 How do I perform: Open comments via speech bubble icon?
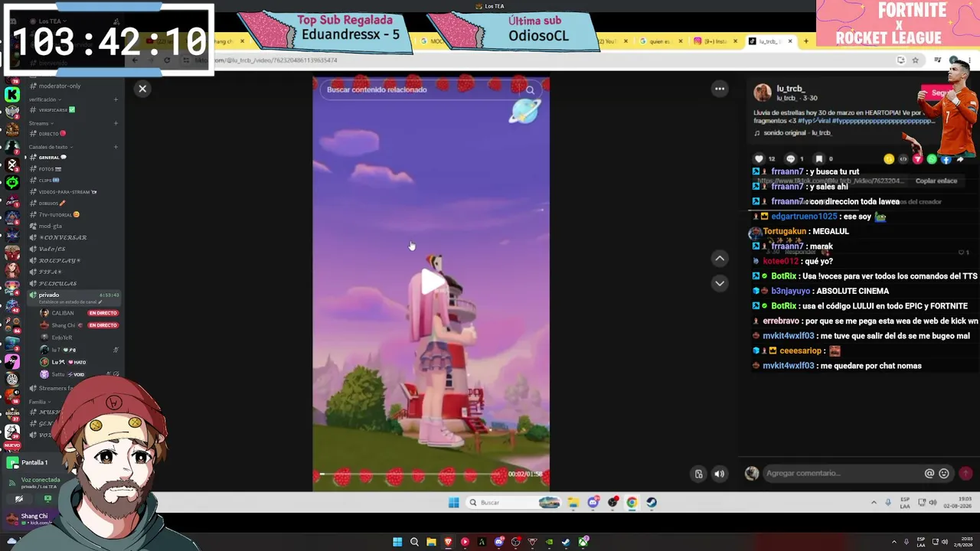pyautogui.click(x=790, y=159)
